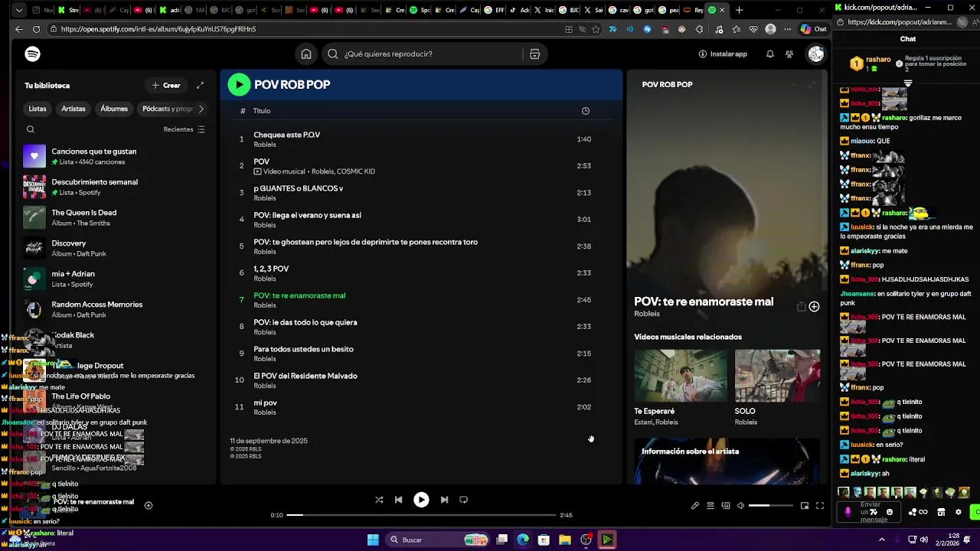This screenshot has height=551, width=980.
Task: Open the miniplayer icon
Action: point(805,506)
